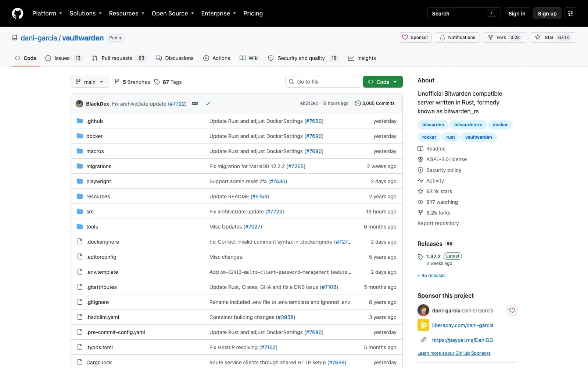Click the Sign in button

517,13
